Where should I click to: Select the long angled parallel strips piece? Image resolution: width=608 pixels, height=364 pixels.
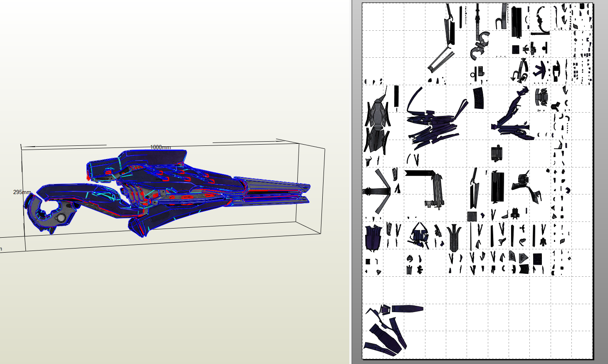pos(441,59)
